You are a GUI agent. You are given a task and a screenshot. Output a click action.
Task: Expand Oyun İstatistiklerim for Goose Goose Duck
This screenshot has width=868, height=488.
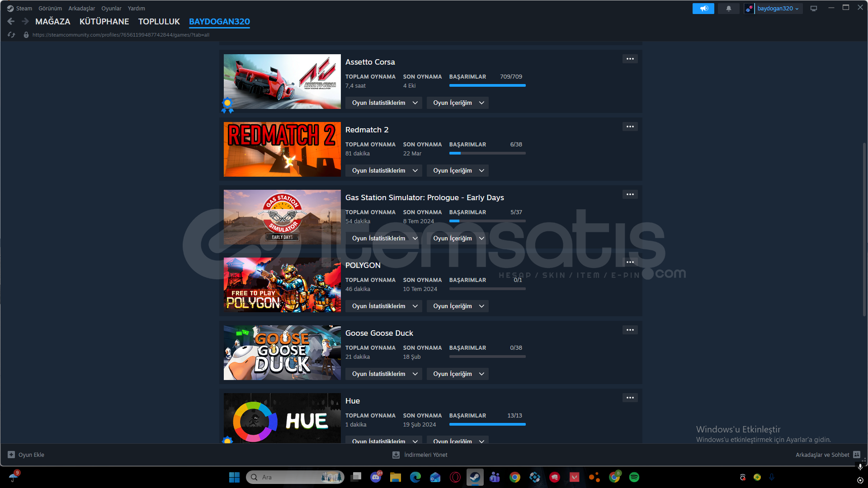click(384, 374)
